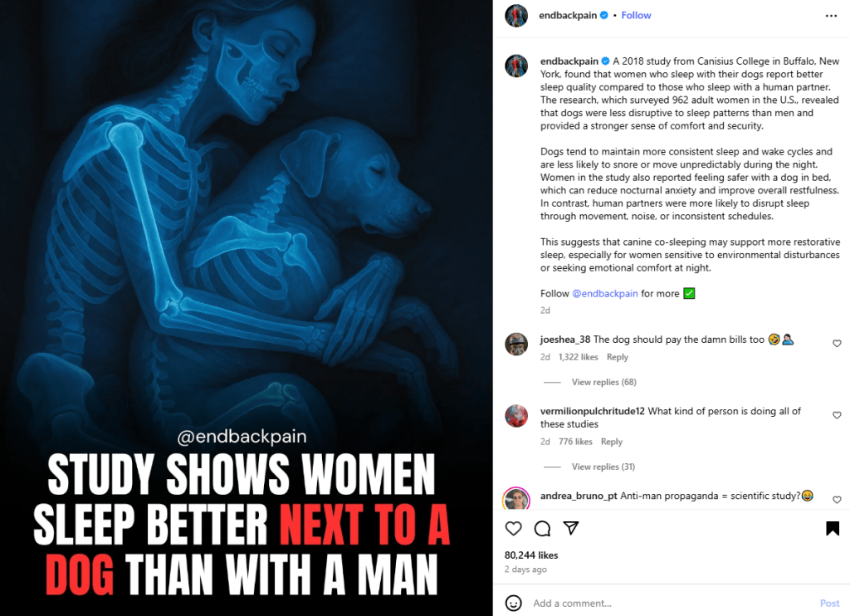This screenshot has width=850, height=616.
Task: Show who liked via 80,244 likes
Action: coord(531,555)
